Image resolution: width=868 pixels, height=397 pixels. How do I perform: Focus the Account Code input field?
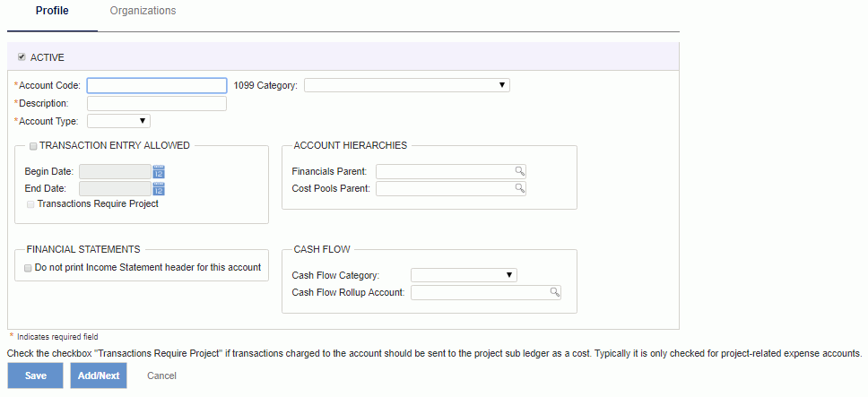tap(157, 85)
